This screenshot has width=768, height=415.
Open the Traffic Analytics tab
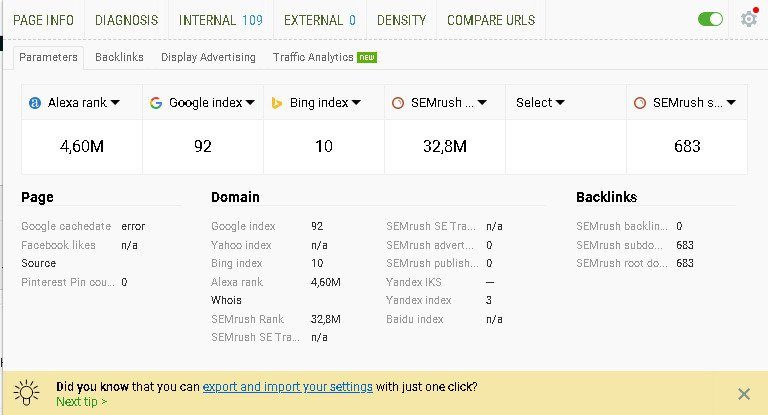tap(314, 57)
